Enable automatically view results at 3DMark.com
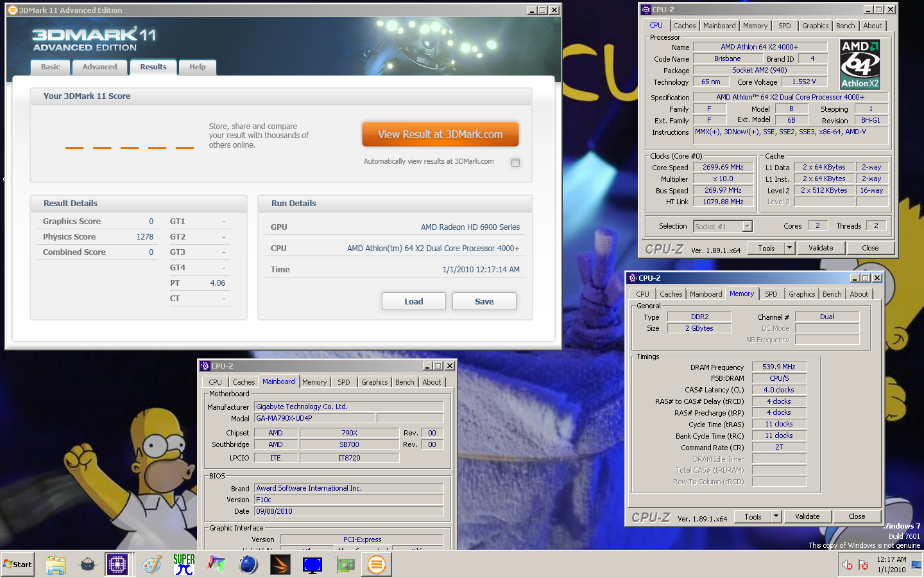Image resolution: width=924 pixels, height=578 pixels. click(x=515, y=162)
